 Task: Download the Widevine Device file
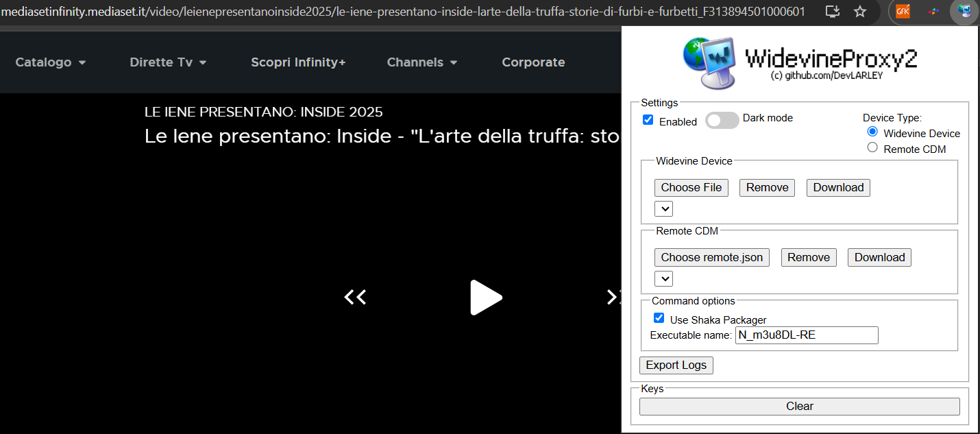pyautogui.click(x=838, y=188)
